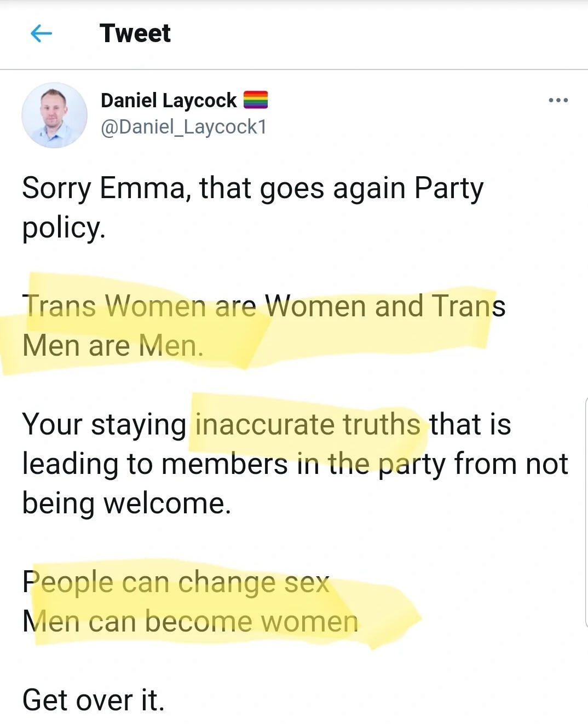Tap the back arrow icon
Viewport: 588px width, 724px height.
coord(41,34)
